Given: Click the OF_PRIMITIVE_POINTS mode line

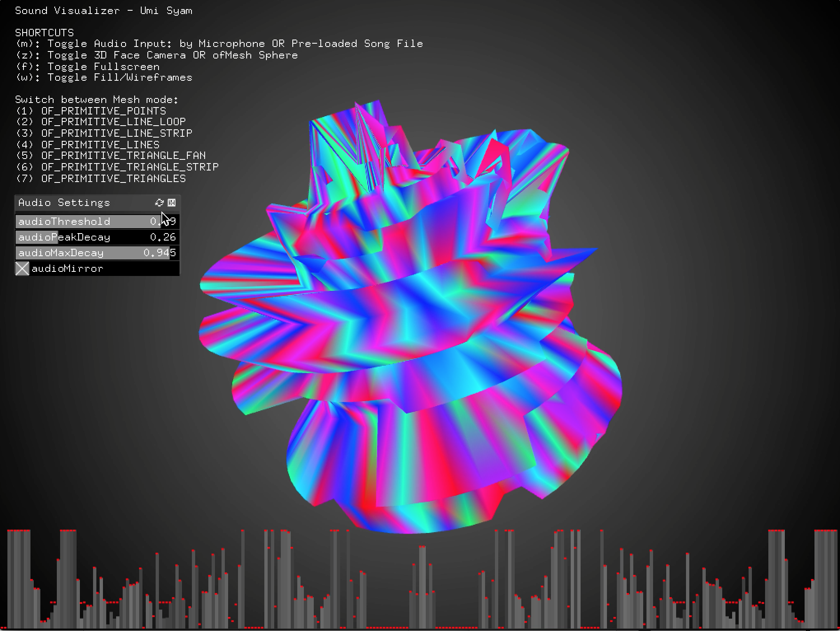Looking at the screenshot, I should tap(91, 111).
